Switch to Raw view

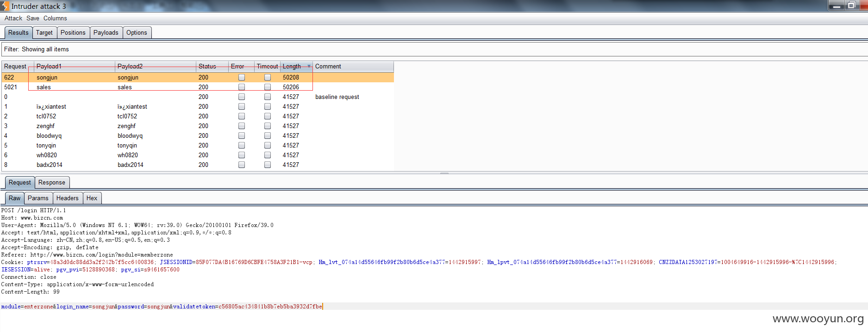pos(15,198)
